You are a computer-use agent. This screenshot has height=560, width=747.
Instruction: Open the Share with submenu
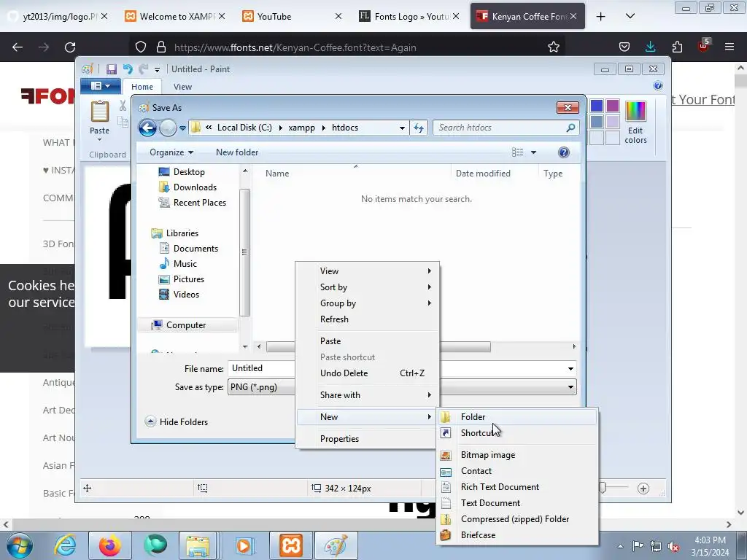[x=367, y=394]
